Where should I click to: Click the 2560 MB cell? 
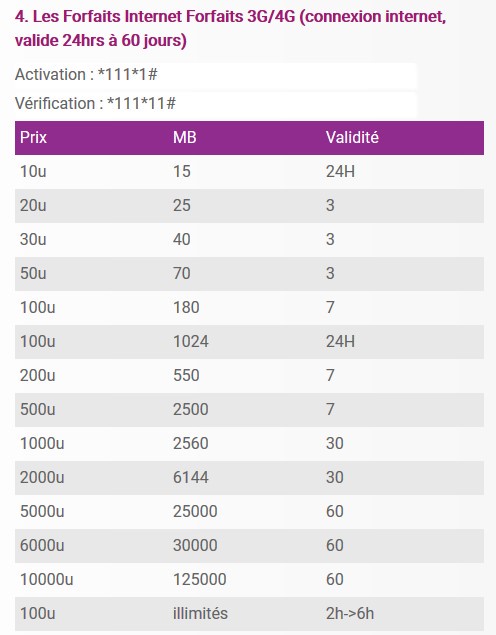tap(191, 443)
